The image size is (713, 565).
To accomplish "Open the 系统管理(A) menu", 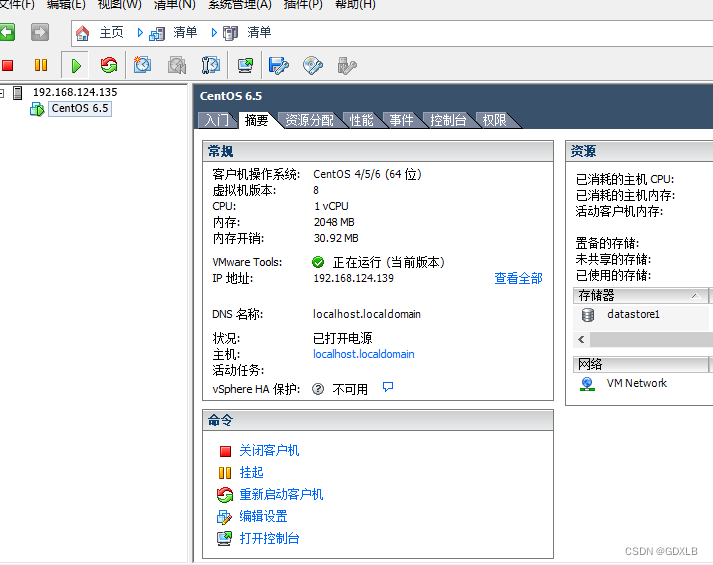I will [x=240, y=5].
